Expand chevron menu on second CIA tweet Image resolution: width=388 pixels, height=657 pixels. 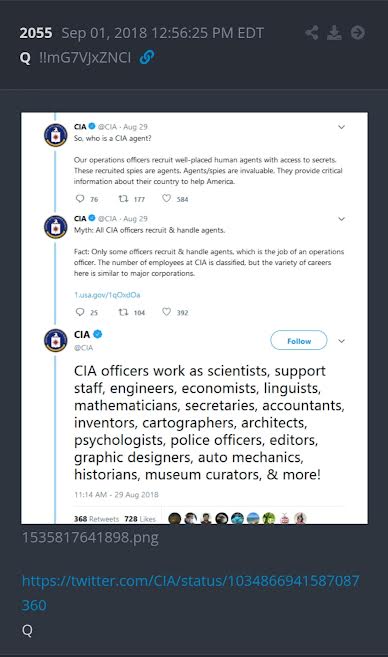click(x=341, y=219)
